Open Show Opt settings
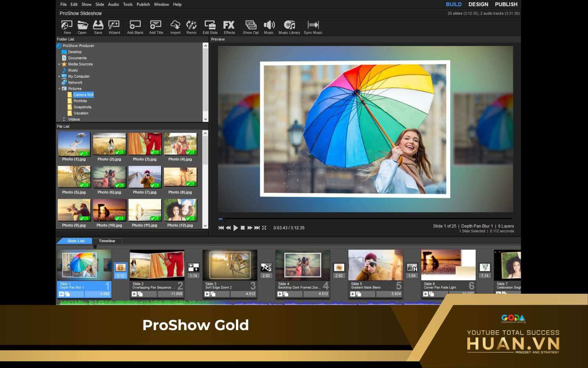 click(x=251, y=27)
